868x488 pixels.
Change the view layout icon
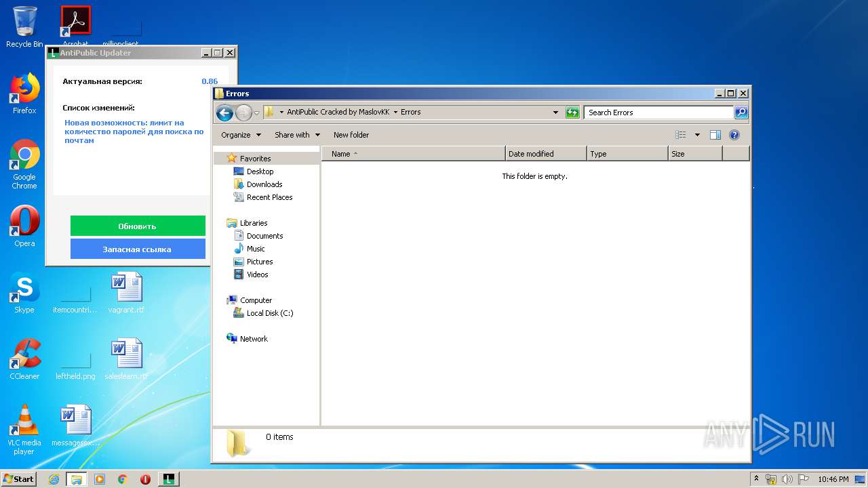coord(681,135)
